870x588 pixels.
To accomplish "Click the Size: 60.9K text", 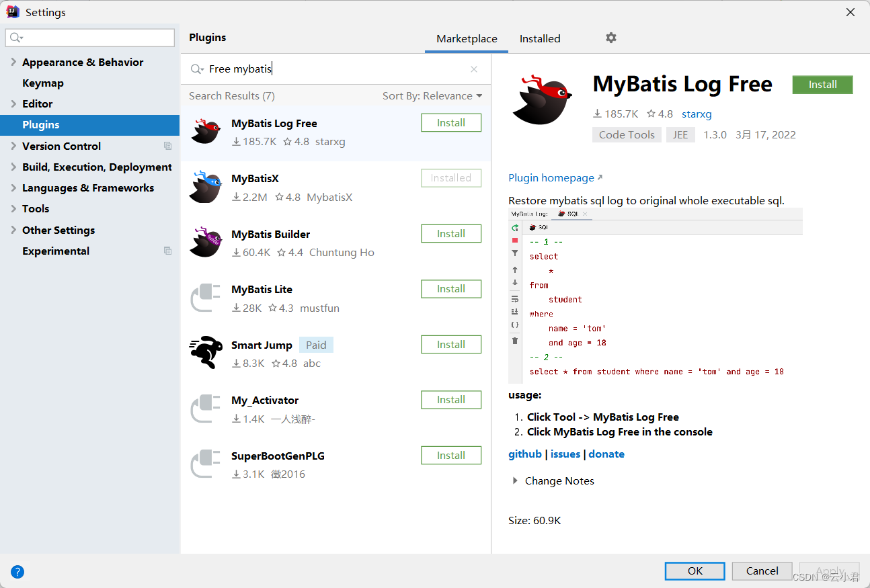I will pos(535,521).
